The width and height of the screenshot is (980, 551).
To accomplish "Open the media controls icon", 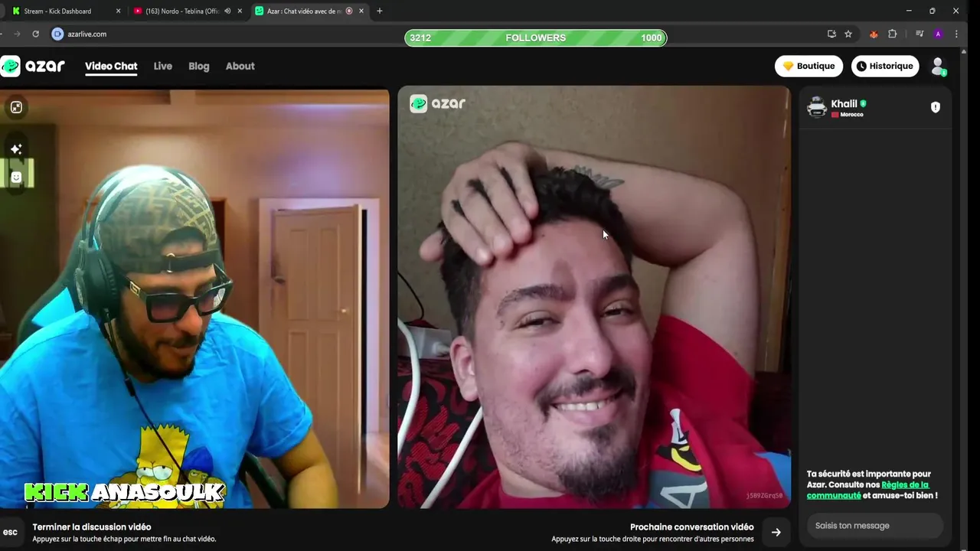I will tap(920, 34).
